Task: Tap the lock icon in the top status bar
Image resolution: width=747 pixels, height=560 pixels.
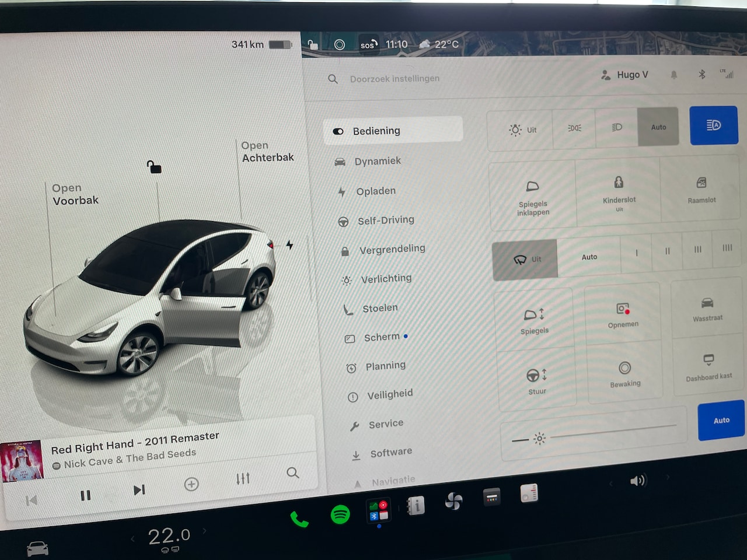Action: click(x=313, y=44)
